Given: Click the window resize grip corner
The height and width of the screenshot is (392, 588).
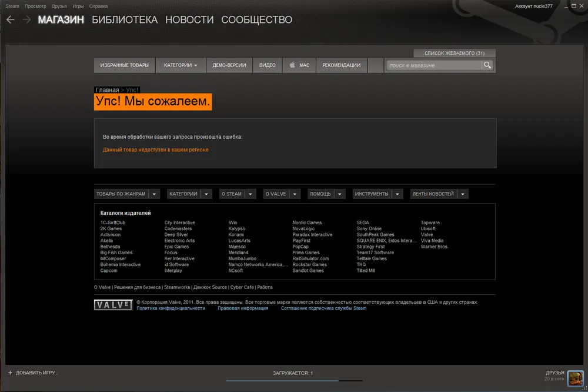Looking at the screenshot, I should point(584,388).
